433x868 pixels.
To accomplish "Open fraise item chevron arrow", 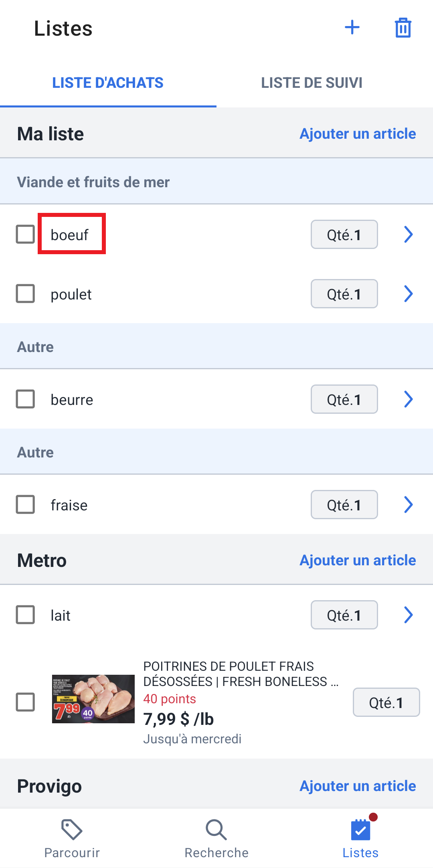I will [408, 505].
